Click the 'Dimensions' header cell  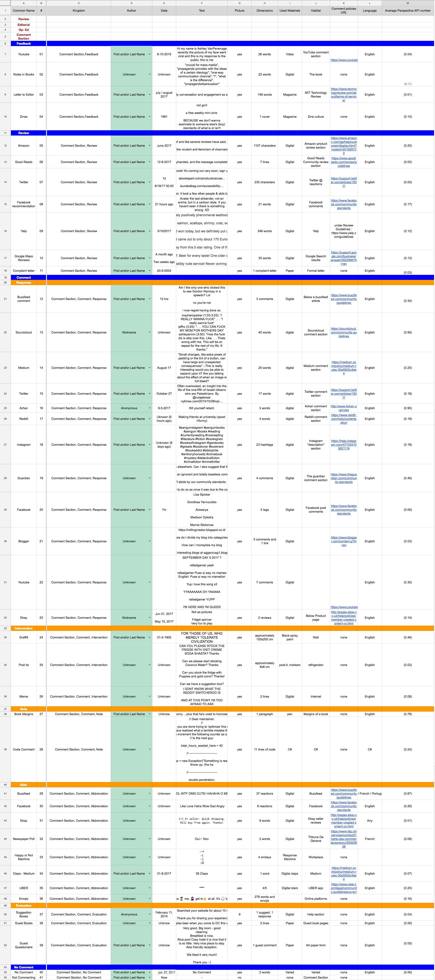point(265,11)
